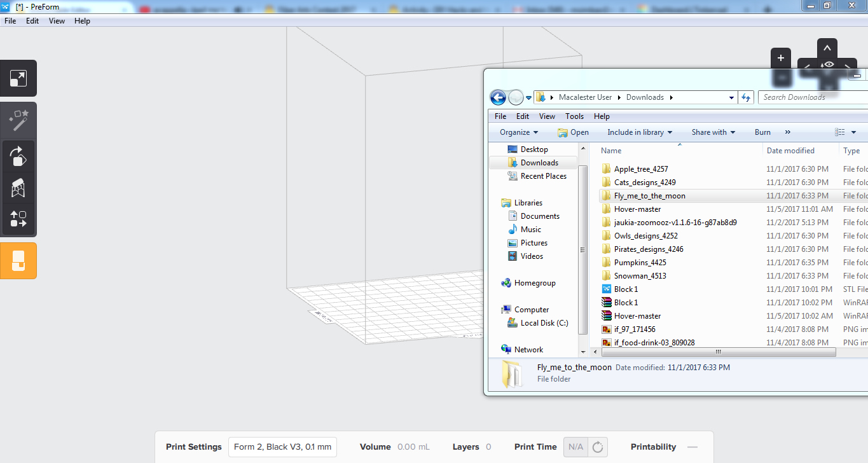This screenshot has width=868, height=463.
Task: Open Explorer's View menu
Action: [x=547, y=116]
